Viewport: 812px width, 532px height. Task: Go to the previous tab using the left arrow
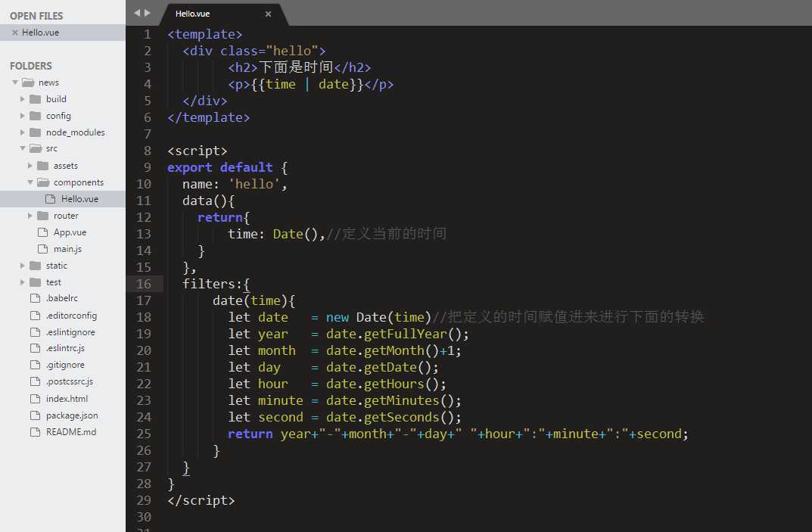pyautogui.click(x=137, y=13)
